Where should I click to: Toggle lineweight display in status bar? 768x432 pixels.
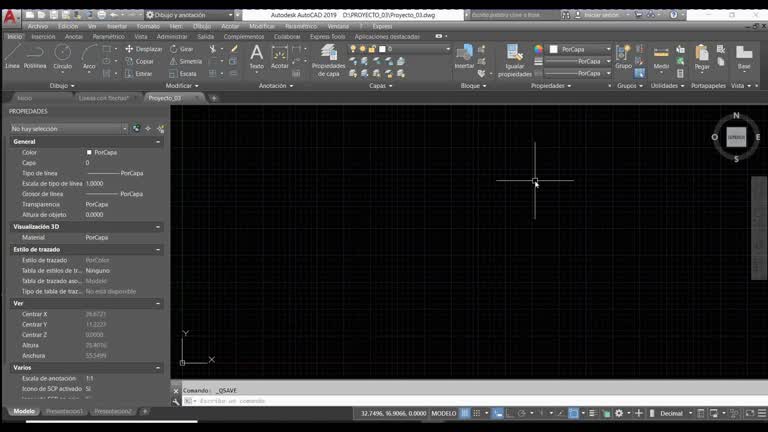593,413
